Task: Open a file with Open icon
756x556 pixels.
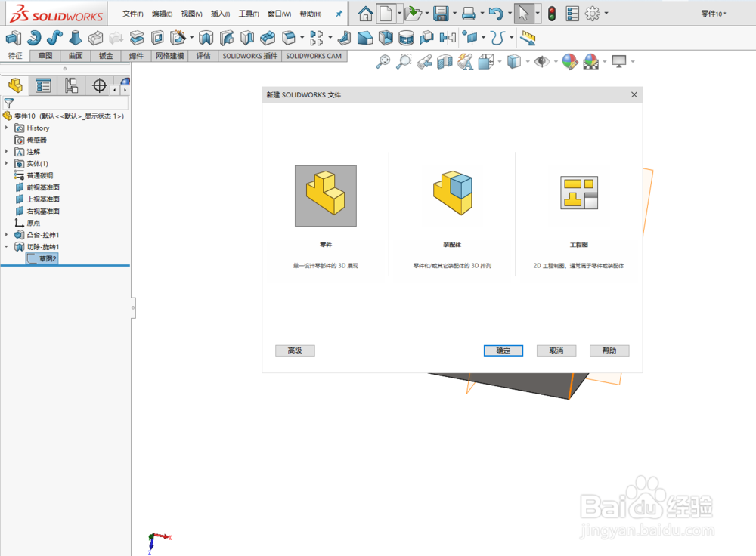Action: point(413,14)
